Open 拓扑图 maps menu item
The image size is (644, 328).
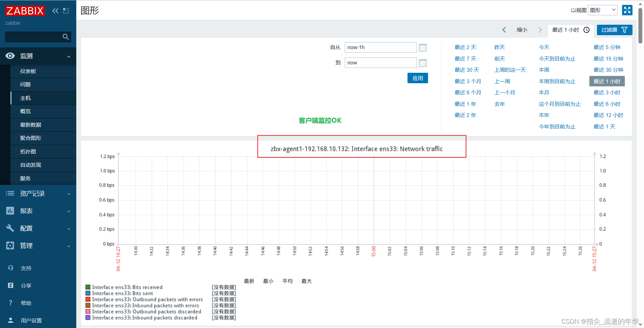coord(44,151)
